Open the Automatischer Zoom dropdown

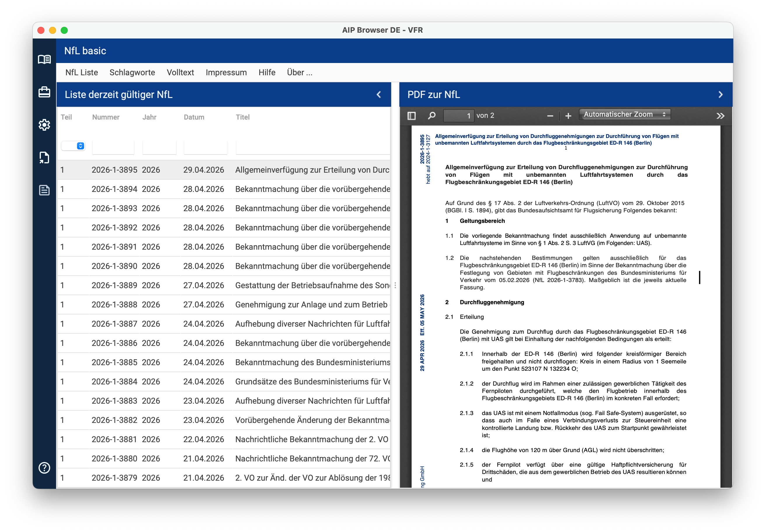coord(625,114)
